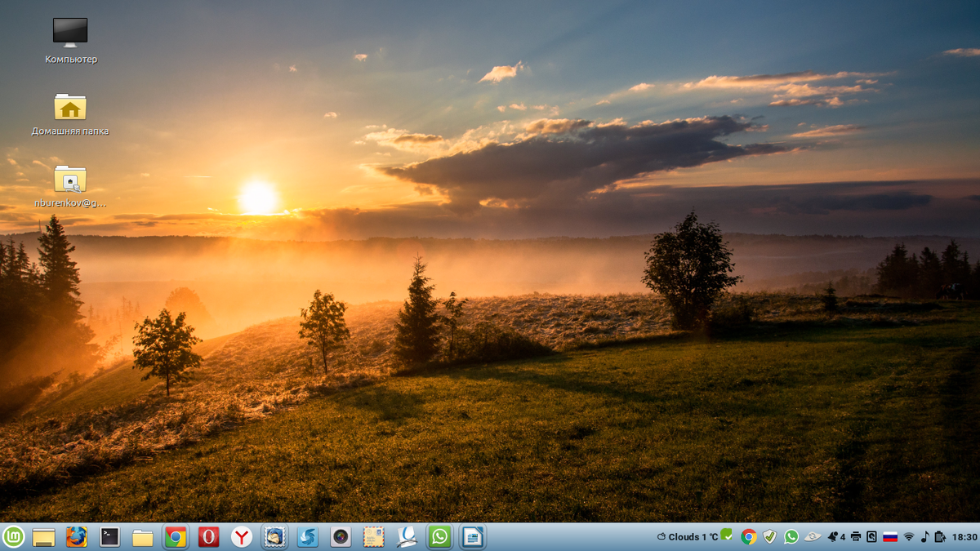Open Yandex Browser from the panel
This screenshot has height=551, width=980.
point(241,536)
